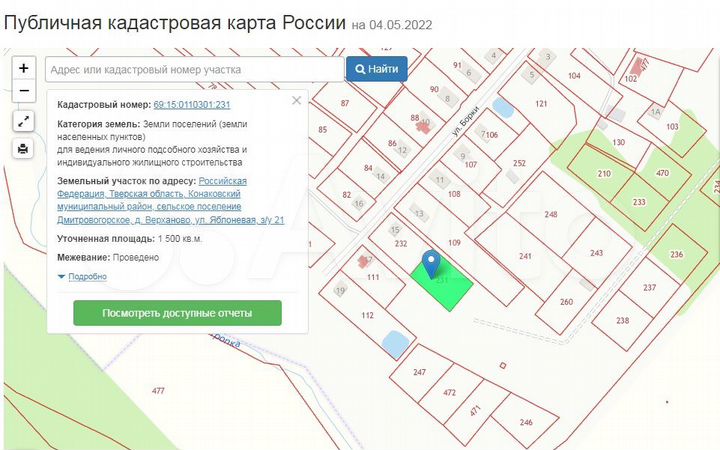Click Посмотреть доступные отчеты button
Viewport: 720px width, 450px height.
[x=177, y=313]
